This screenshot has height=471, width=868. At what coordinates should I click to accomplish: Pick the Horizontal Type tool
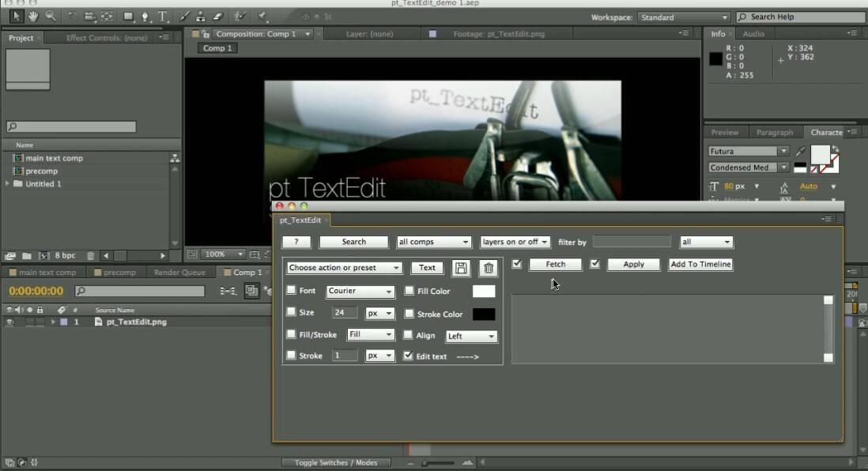162,16
